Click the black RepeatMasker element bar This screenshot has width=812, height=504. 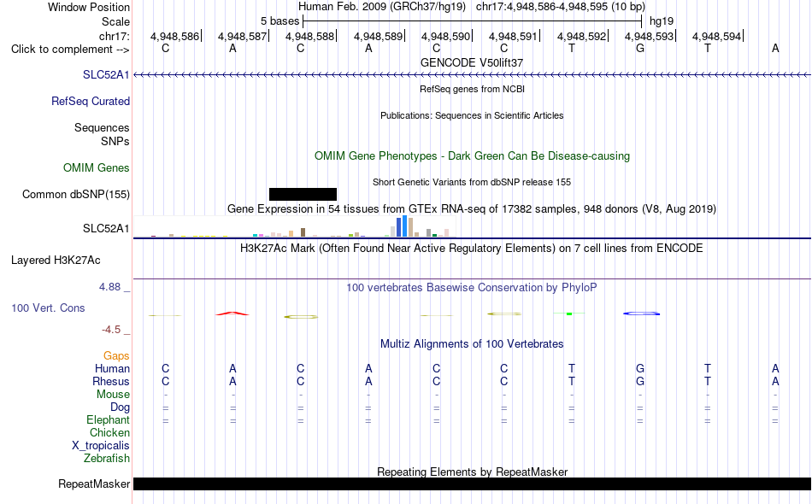472,483
